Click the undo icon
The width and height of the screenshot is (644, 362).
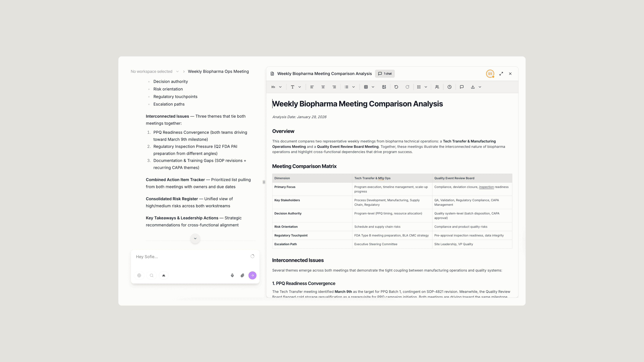(396, 87)
